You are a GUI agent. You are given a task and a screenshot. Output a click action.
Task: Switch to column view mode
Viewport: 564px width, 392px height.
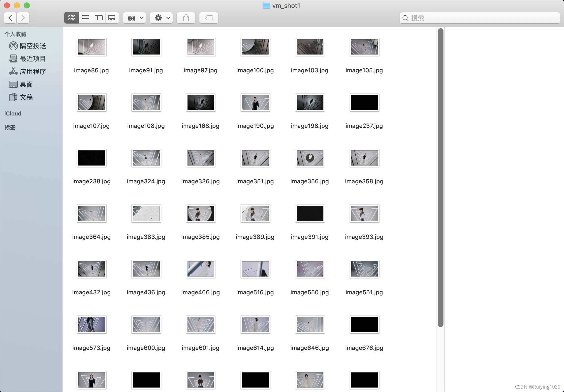[98, 18]
